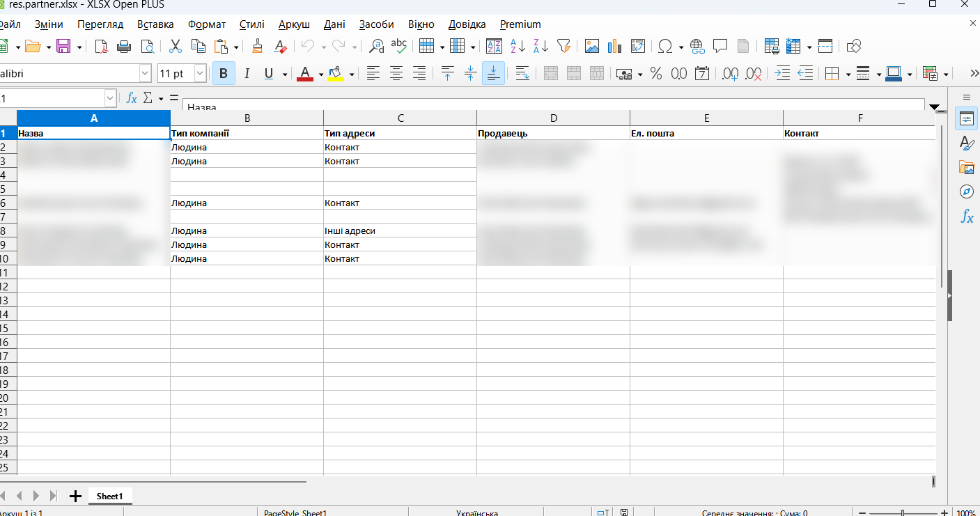Image resolution: width=980 pixels, height=516 pixels.
Task: Select column D header
Action: tap(554, 118)
